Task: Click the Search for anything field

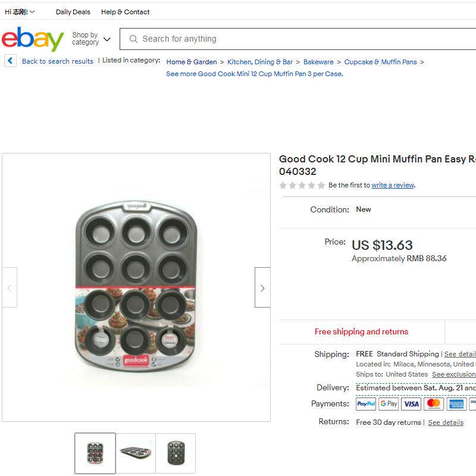Action: (297, 39)
